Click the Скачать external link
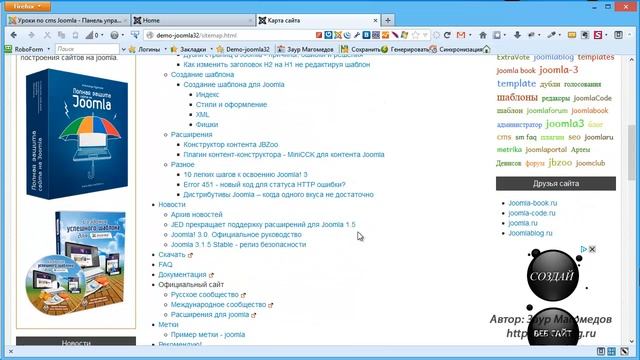The width and height of the screenshot is (640, 360). (175, 255)
